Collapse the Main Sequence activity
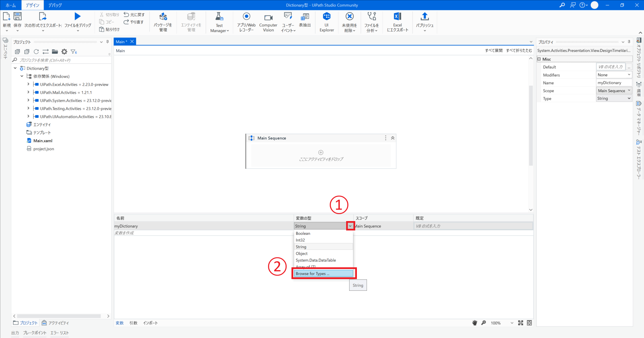 click(393, 138)
